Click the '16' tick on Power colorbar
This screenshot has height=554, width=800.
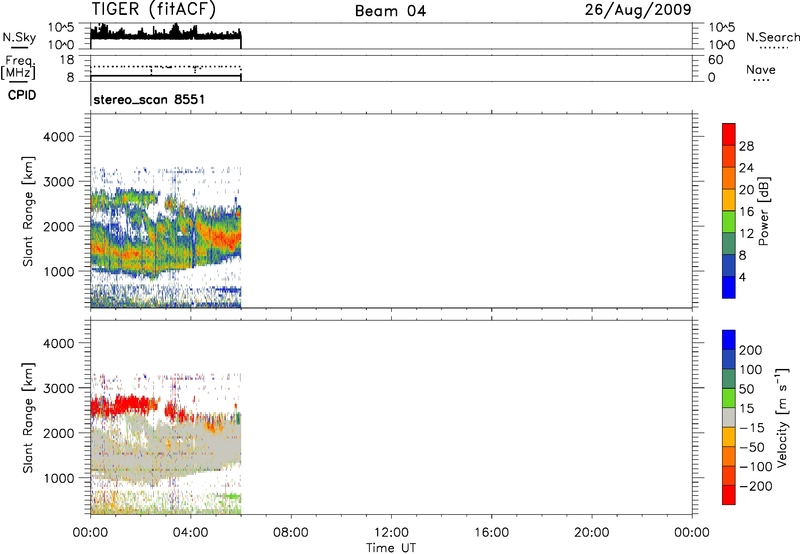[x=746, y=212]
